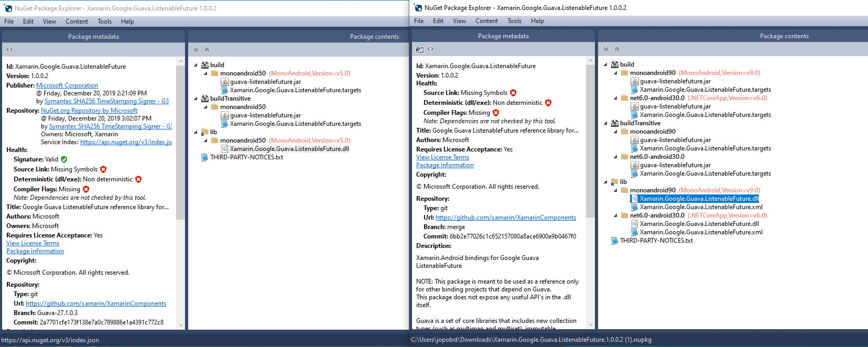
Task: Click scroll down arrow in right metadata pane
Action: (x=590, y=325)
